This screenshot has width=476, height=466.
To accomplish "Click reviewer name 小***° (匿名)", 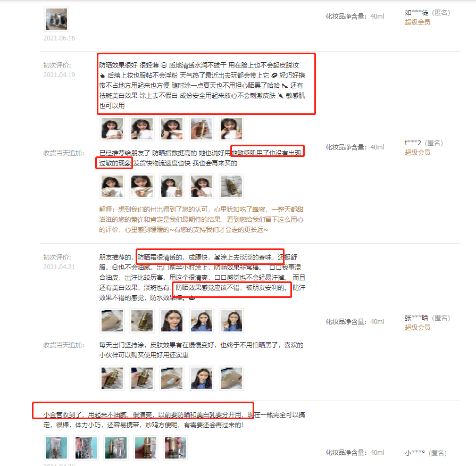I will click(426, 453).
